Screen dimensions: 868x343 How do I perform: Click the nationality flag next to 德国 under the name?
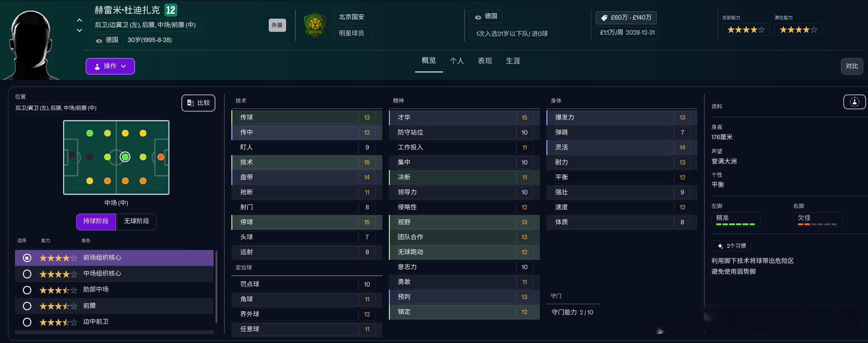click(99, 41)
